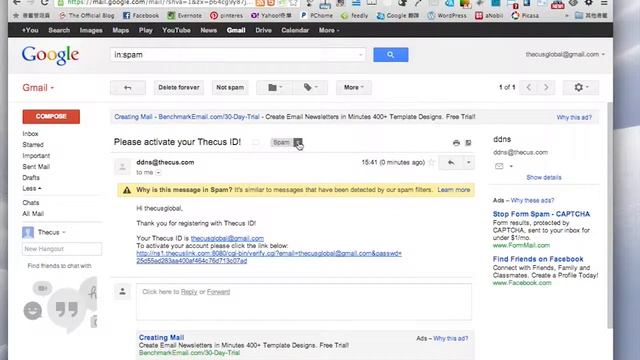Open the Drafts folder
Screen dimensions: 640x360
pos(31,178)
